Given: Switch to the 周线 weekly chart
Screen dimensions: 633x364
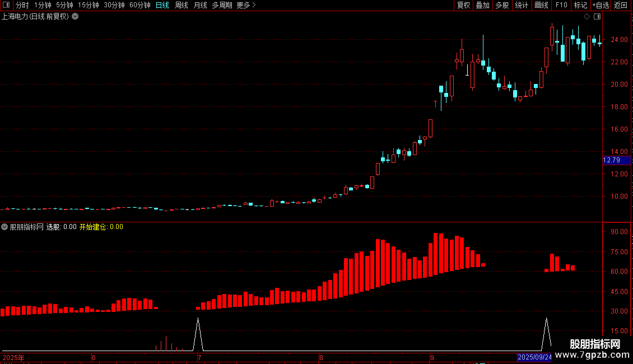Looking at the screenshot, I should click(181, 5).
